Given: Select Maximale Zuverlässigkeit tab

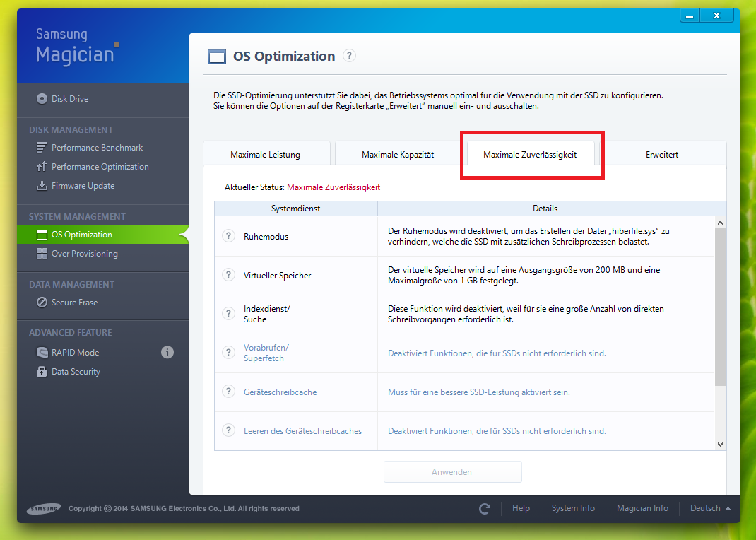Looking at the screenshot, I should click(530, 155).
